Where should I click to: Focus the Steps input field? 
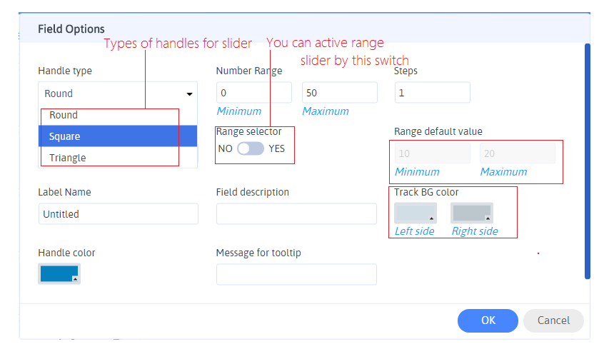(432, 93)
